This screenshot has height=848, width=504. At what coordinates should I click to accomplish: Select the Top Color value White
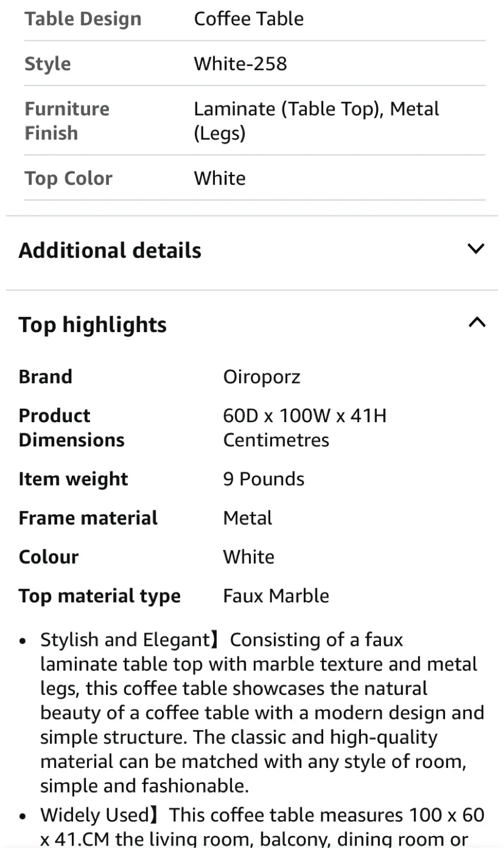[220, 178]
